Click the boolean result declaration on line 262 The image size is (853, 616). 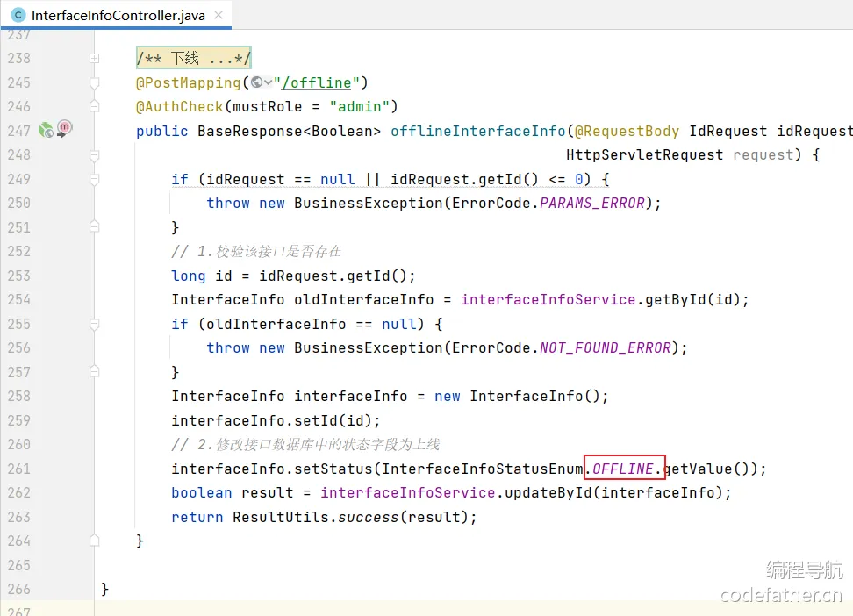(x=233, y=492)
